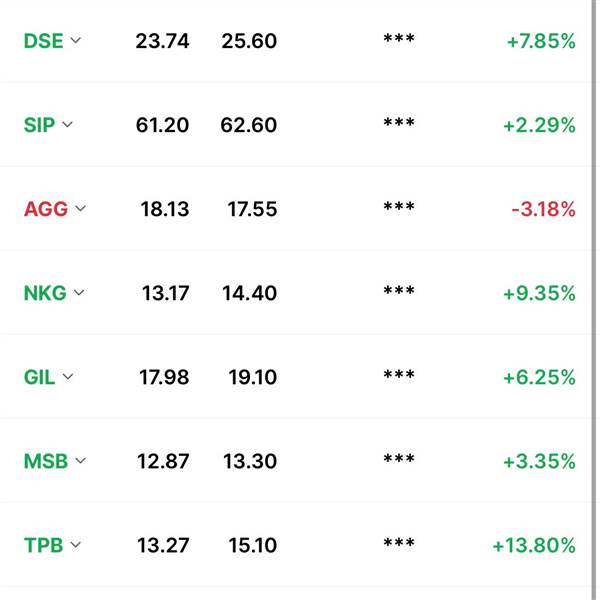Select the 62.60 price for SIP
The height and width of the screenshot is (600, 600).
tap(249, 125)
